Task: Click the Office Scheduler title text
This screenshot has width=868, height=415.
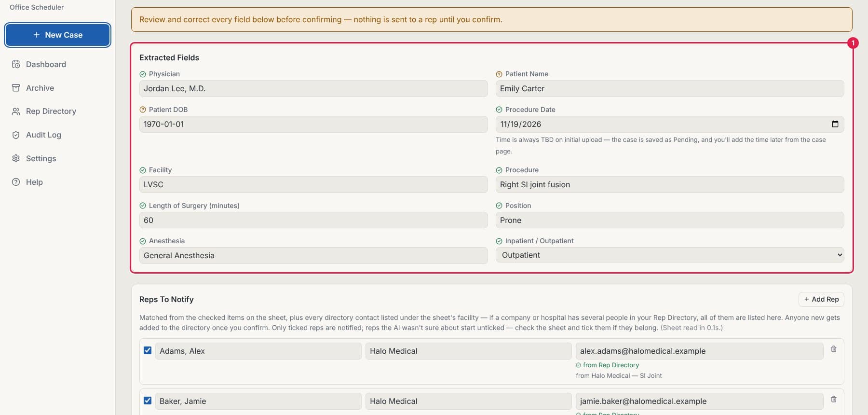Action: coord(37,7)
